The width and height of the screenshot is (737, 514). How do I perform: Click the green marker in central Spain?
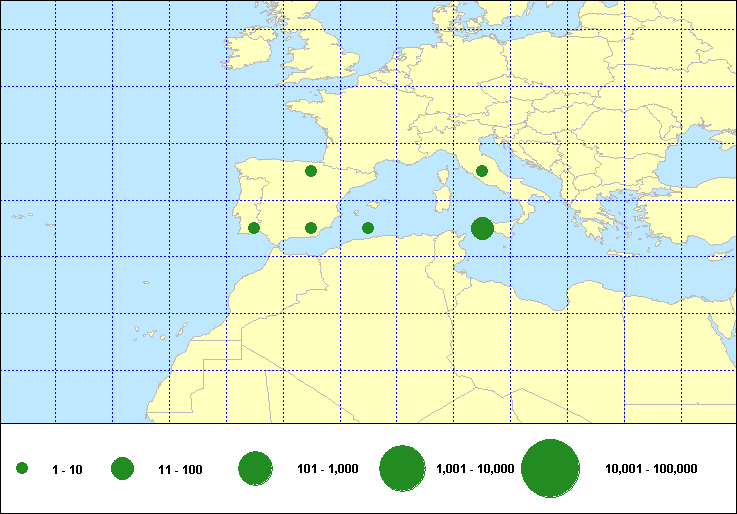point(311,171)
